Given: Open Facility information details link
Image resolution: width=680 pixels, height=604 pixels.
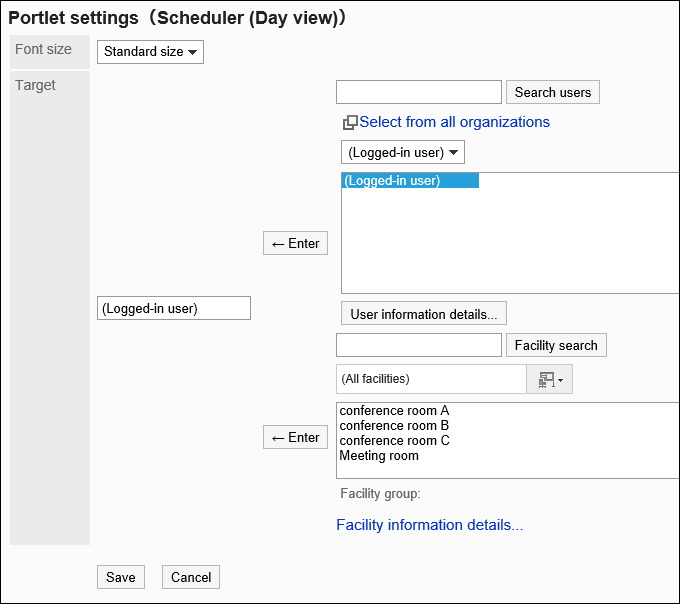Looking at the screenshot, I should pos(430,525).
